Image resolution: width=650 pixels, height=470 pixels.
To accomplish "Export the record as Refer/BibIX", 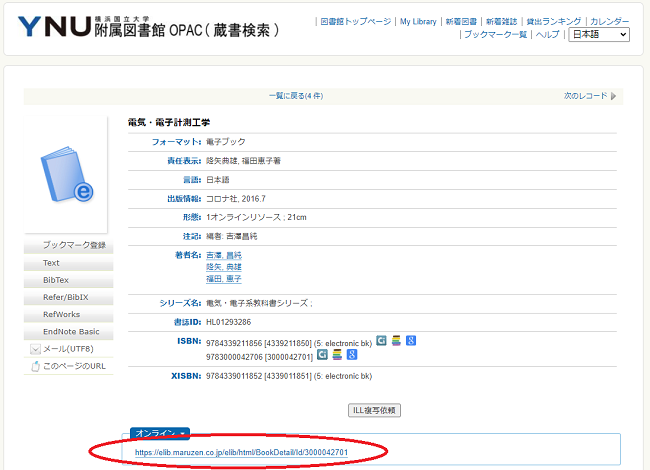I will tap(69, 297).
